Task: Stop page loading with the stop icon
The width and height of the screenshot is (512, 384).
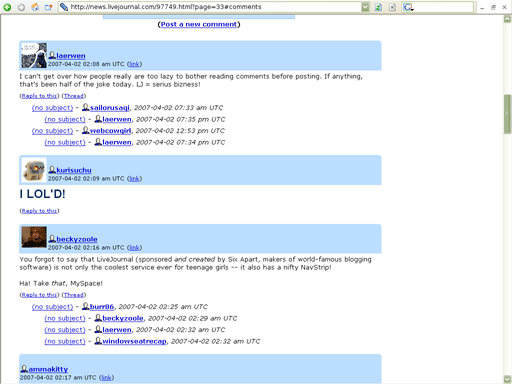Action: pos(392,7)
